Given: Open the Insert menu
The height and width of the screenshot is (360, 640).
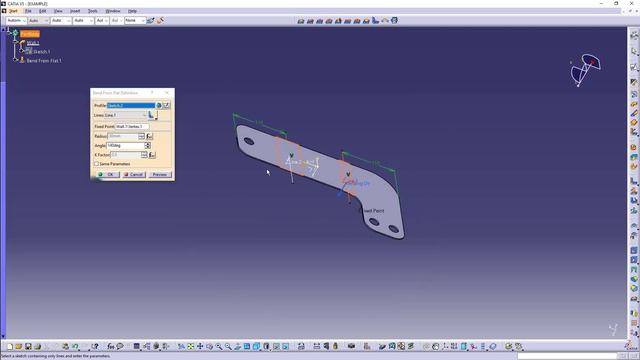Looking at the screenshot, I should 75,11.
